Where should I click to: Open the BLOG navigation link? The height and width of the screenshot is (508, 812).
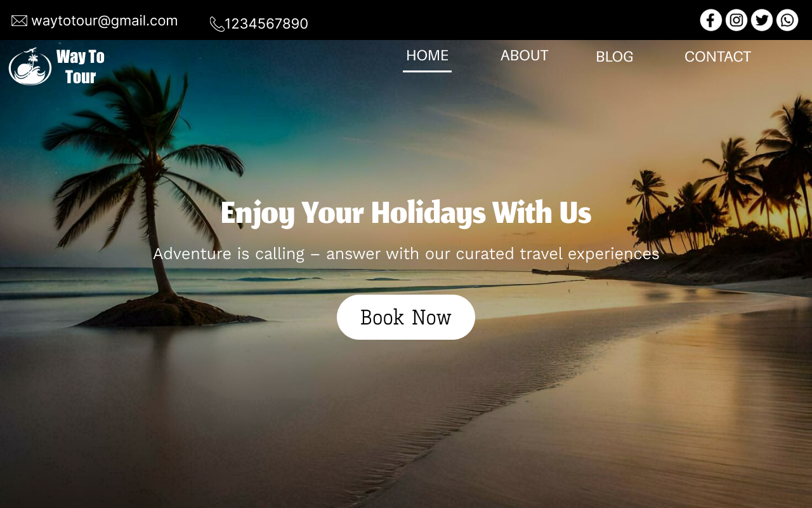pyautogui.click(x=614, y=57)
